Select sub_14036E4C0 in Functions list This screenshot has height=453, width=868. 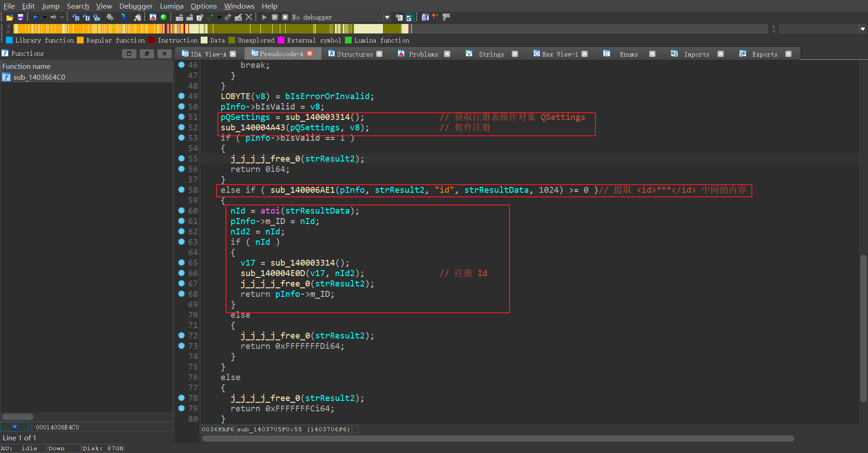click(x=39, y=77)
